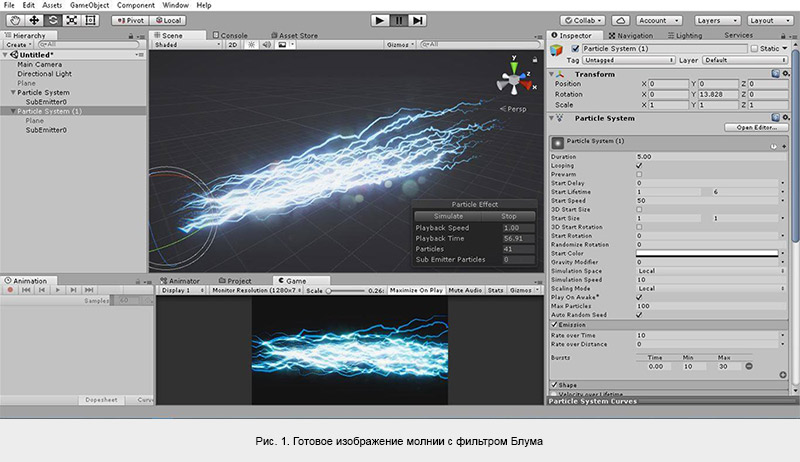The image size is (800, 462).
Task: Click the Step forward button
Action: (x=419, y=20)
